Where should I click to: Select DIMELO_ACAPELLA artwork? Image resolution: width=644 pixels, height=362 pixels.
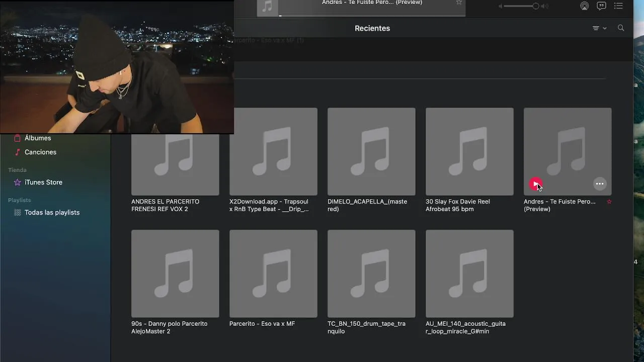pyautogui.click(x=371, y=151)
